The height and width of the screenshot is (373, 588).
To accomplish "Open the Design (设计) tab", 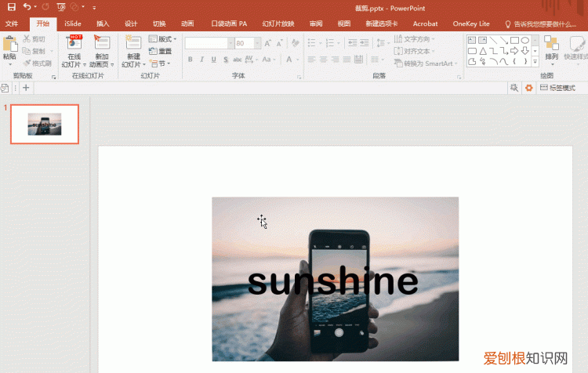I will click(131, 24).
